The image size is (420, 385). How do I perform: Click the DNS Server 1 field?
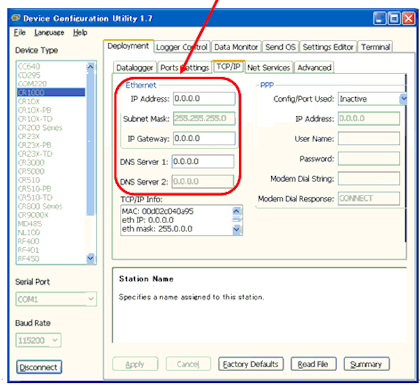coord(203,162)
